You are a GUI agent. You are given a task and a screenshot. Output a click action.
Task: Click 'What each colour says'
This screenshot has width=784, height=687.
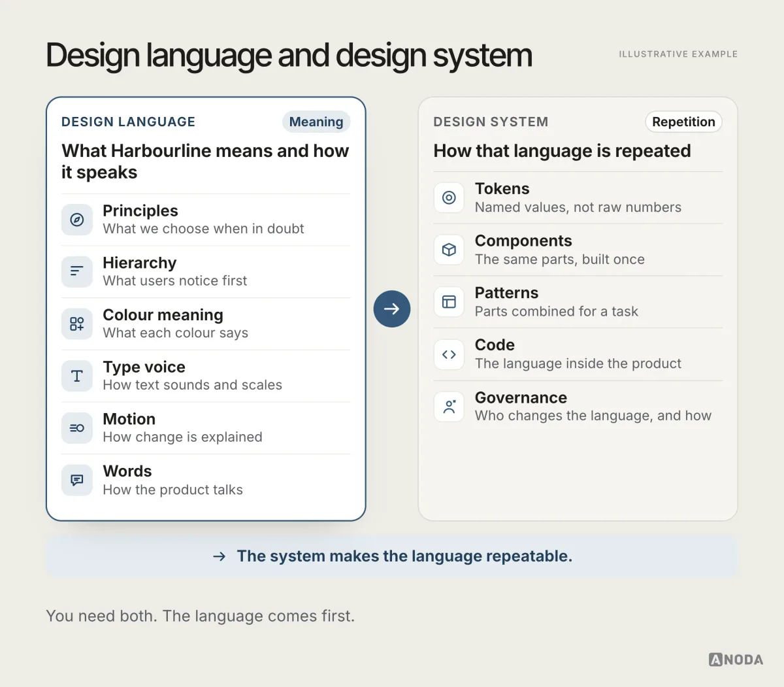coord(176,333)
